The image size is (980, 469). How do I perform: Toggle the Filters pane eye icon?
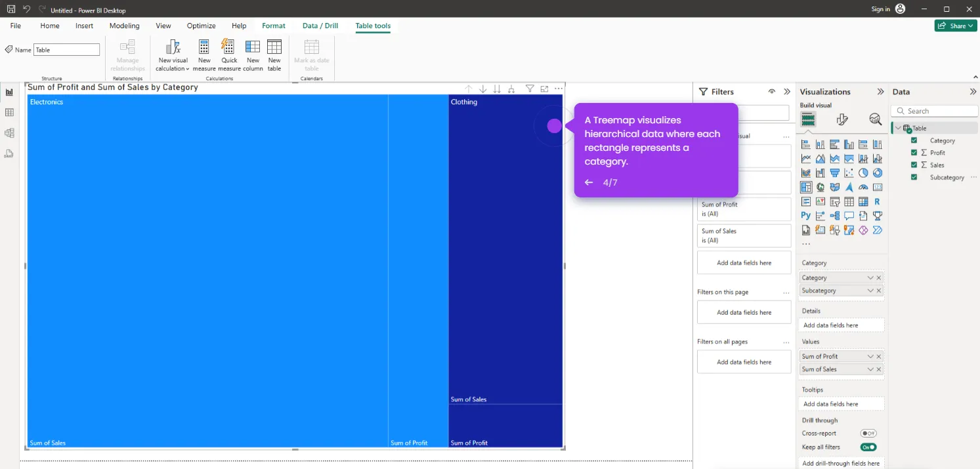click(772, 92)
